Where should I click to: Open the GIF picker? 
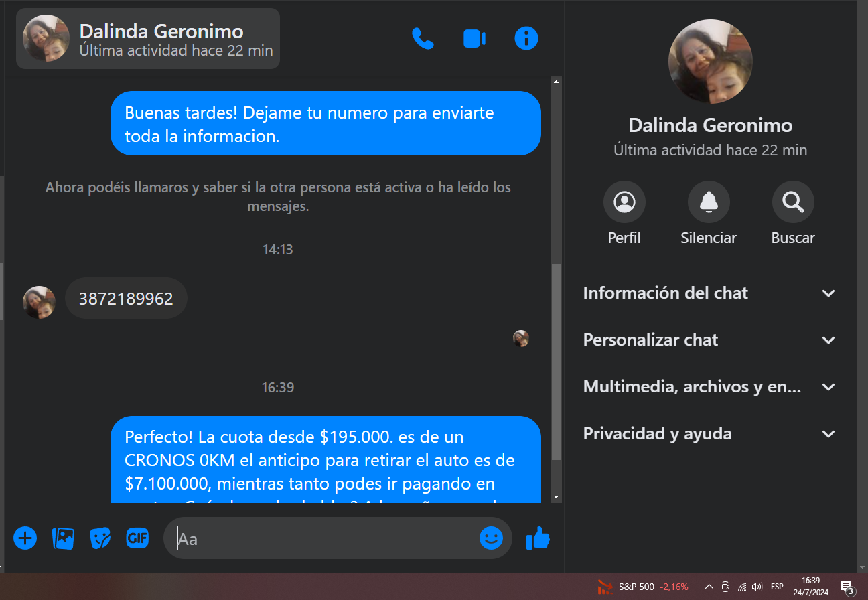(x=137, y=538)
